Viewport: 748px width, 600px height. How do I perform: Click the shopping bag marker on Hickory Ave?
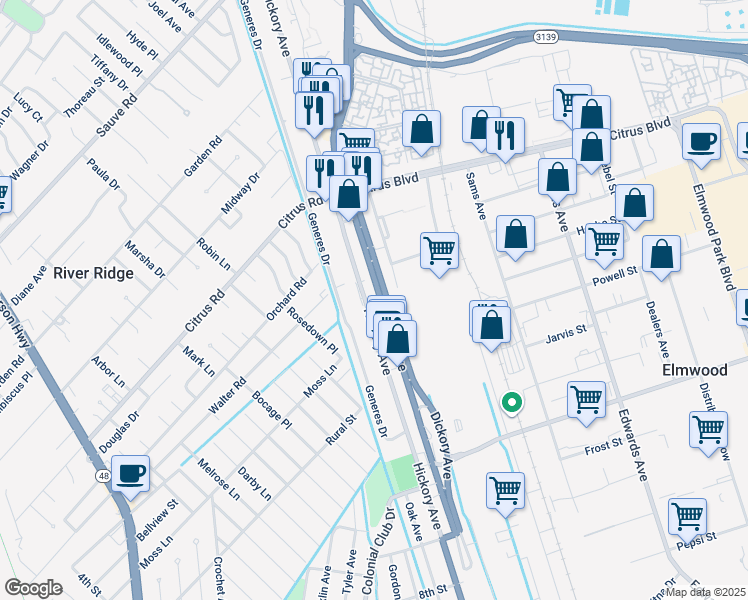(x=397, y=337)
